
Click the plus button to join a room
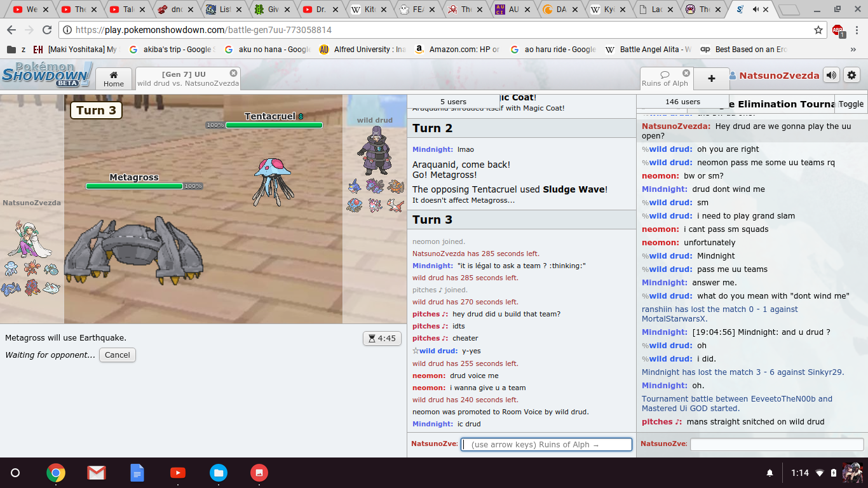pos(712,79)
